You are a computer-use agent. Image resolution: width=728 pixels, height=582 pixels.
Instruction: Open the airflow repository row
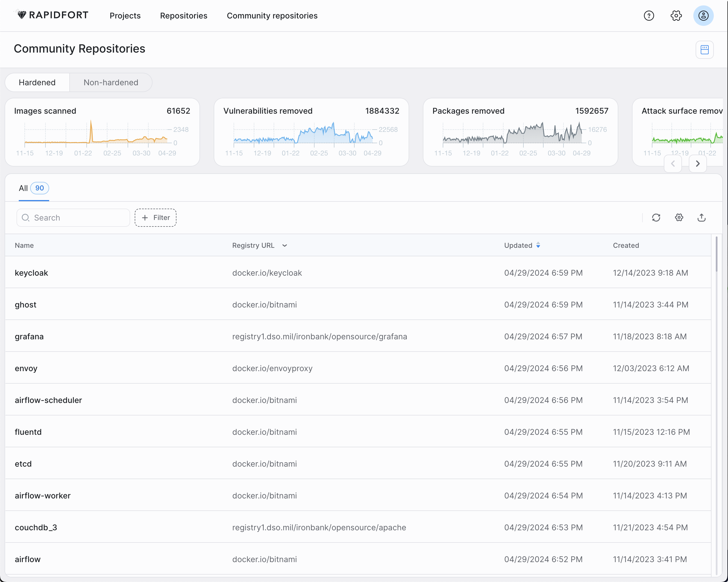358,559
